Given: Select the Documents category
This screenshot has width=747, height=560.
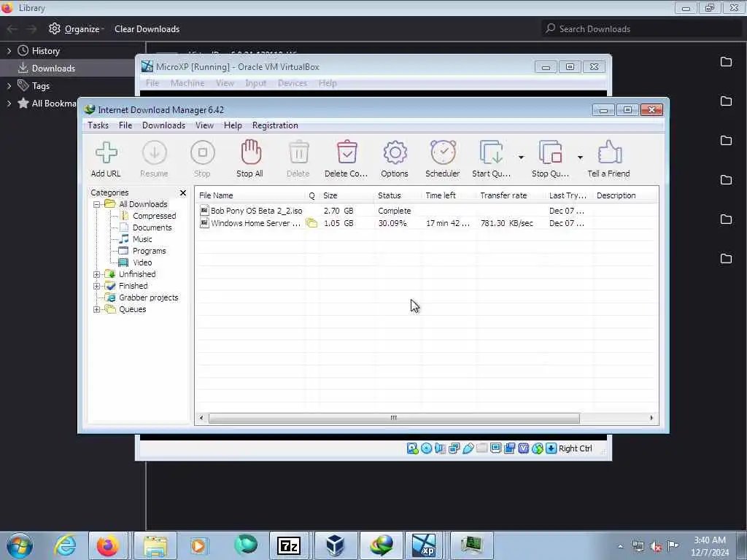Looking at the screenshot, I should 152,227.
